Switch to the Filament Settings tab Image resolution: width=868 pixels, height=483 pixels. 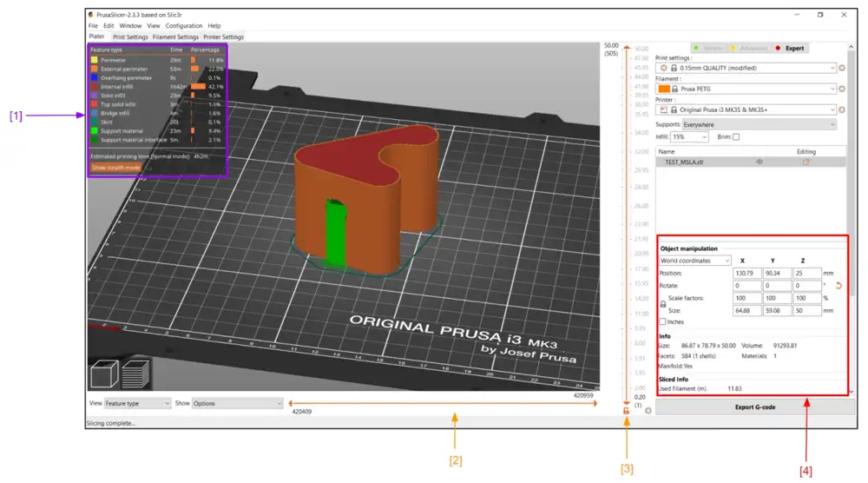[175, 37]
